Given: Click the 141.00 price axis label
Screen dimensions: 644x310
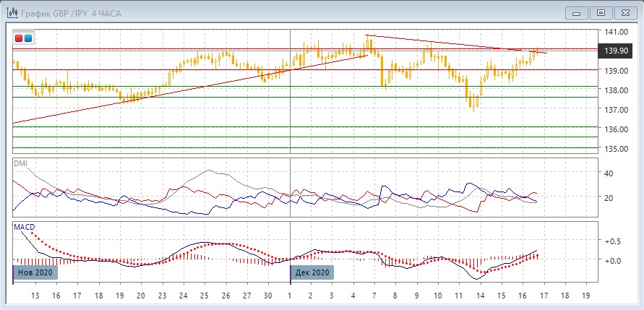Looking at the screenshot, I should coord(614,33).
